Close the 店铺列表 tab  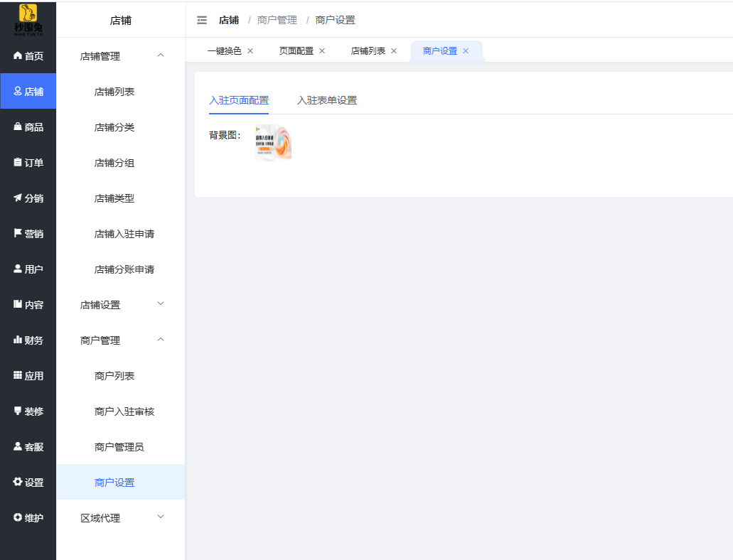(x=394, y=51)
